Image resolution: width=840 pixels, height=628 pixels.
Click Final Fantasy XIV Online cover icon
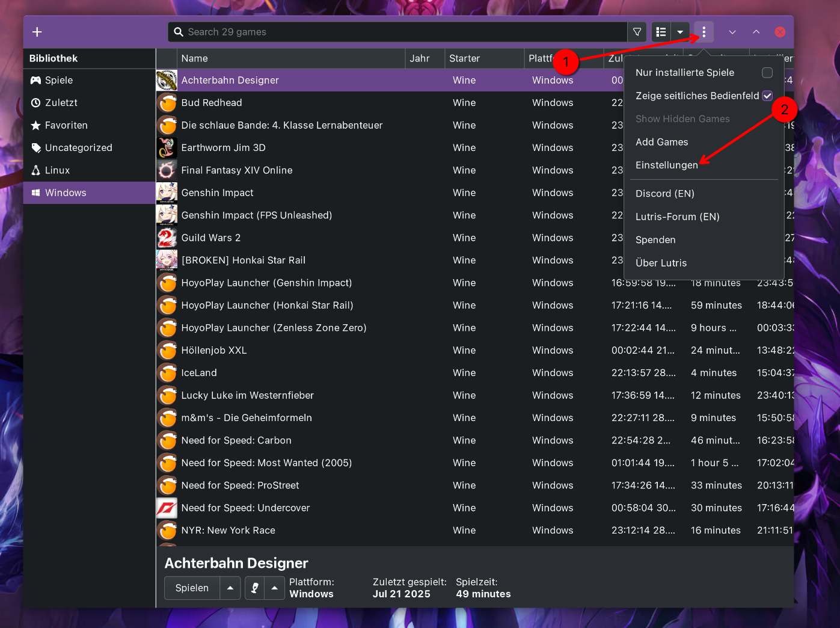click(167, 170)
